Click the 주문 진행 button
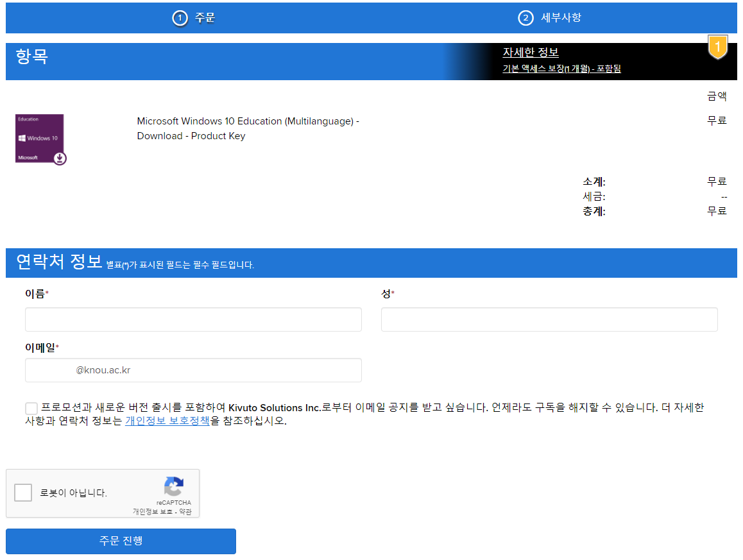Viewport: 743px width, 560px height. tap(121, 541)
